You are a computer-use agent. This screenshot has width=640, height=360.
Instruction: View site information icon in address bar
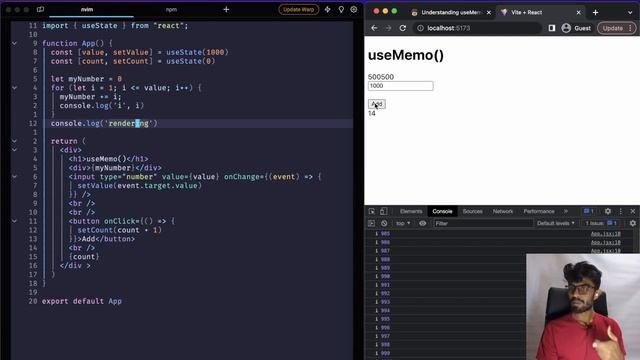click(420, 28)
